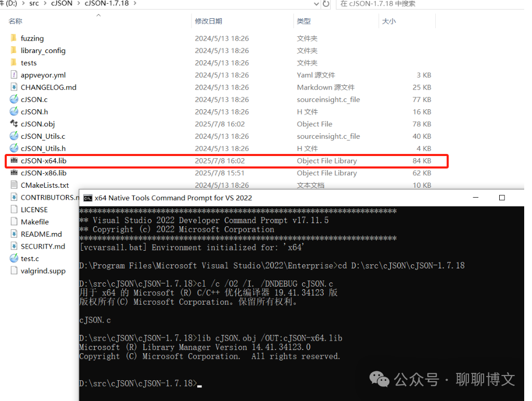Click the cJSON-x86.lib file icon

coord(14,172)
